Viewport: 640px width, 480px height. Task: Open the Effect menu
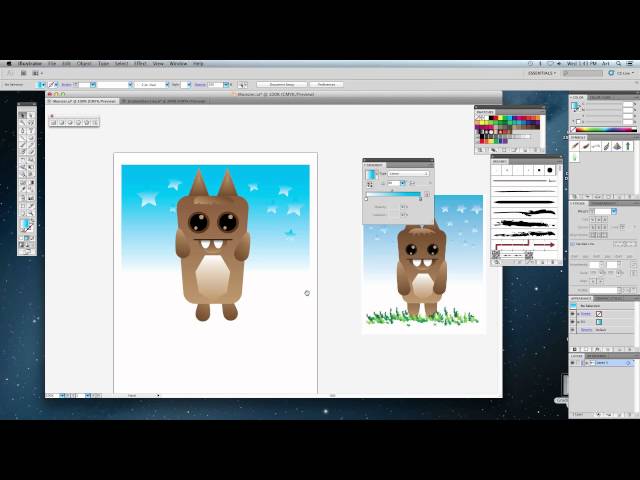click(140, 64)
